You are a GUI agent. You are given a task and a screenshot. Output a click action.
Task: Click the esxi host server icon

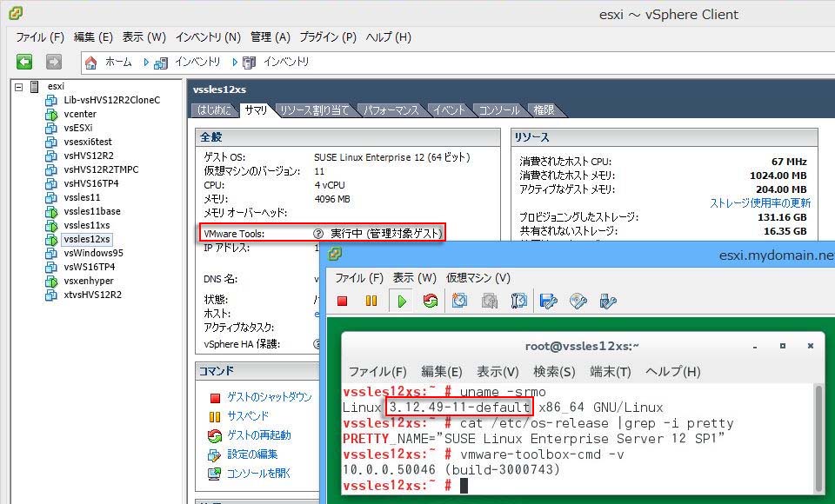(35, 86)
